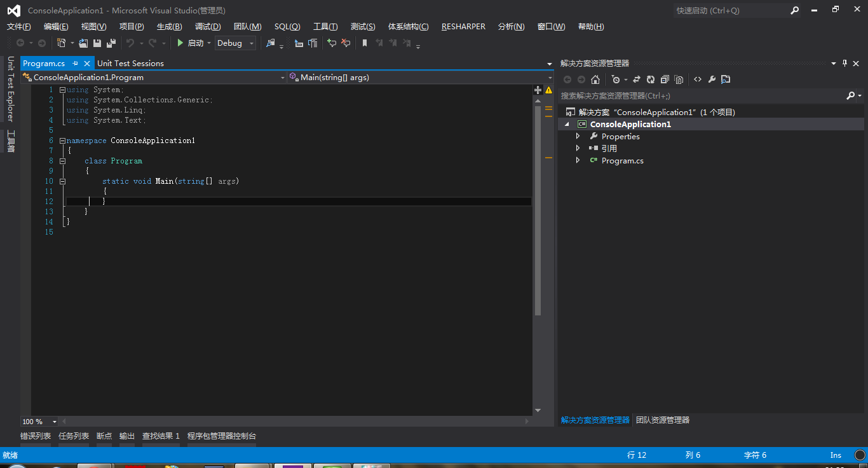Click the Quick Launch magnifier icon
This screenshot has height=468, width=868.
click(x=795, y=10)
